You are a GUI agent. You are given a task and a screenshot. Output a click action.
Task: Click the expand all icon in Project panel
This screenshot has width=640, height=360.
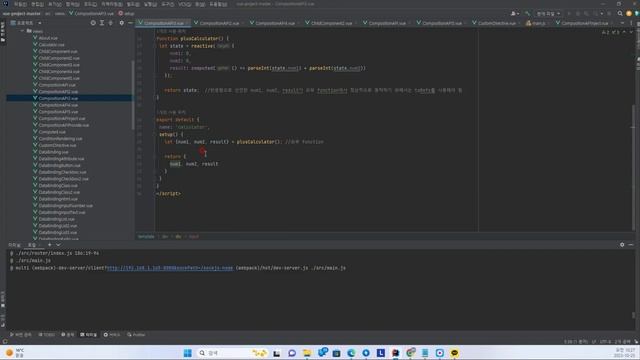[102, 23]
